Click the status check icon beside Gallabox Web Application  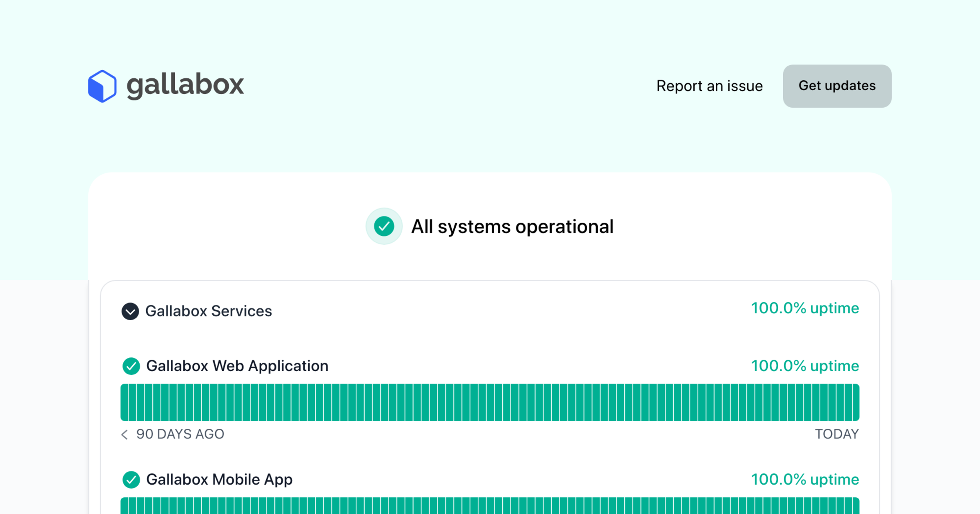[x=131, y=366]
